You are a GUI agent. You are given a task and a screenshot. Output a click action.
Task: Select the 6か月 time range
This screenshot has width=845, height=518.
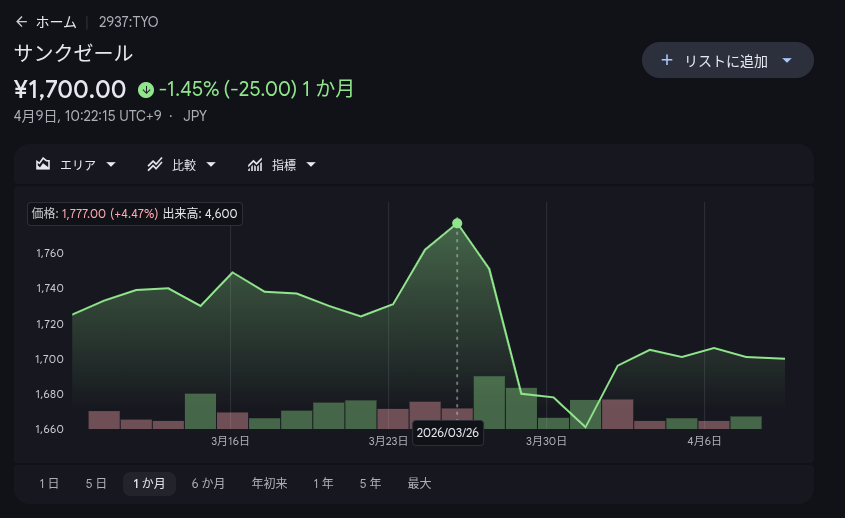[208, 484]
